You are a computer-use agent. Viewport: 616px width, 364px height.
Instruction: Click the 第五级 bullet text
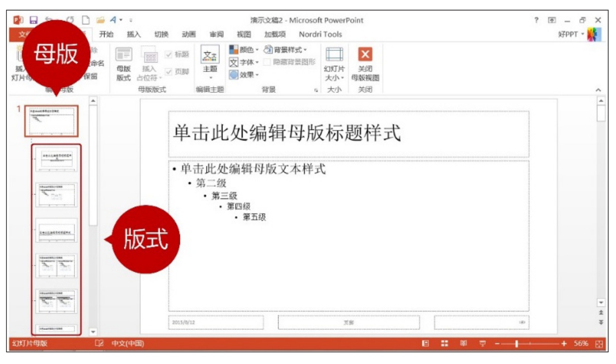254,217
